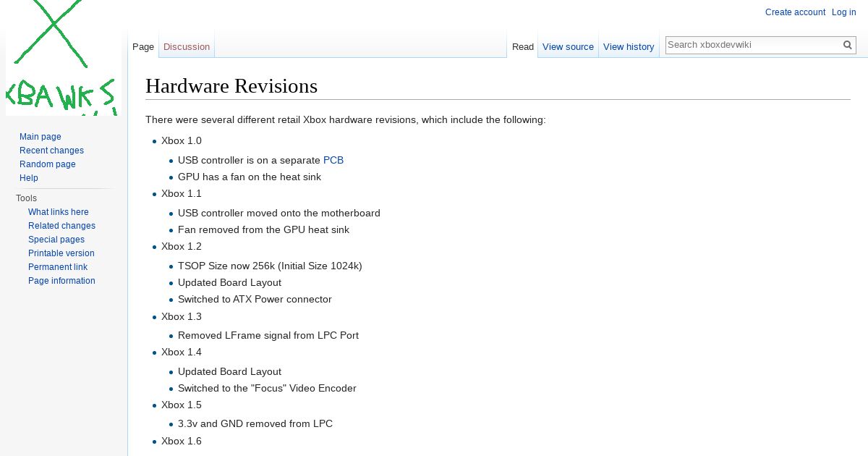Open Printable version link

(x=61, y=253)
